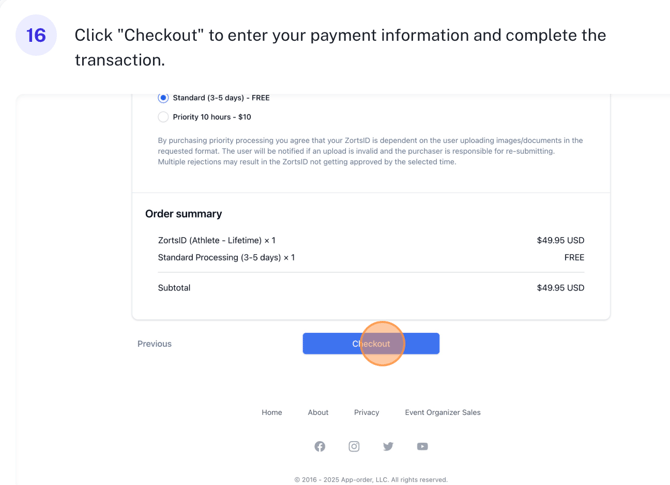Click the App-order, LLC copyright notice
The width and height of the screenshot is (670, 485).
(371, 480)
